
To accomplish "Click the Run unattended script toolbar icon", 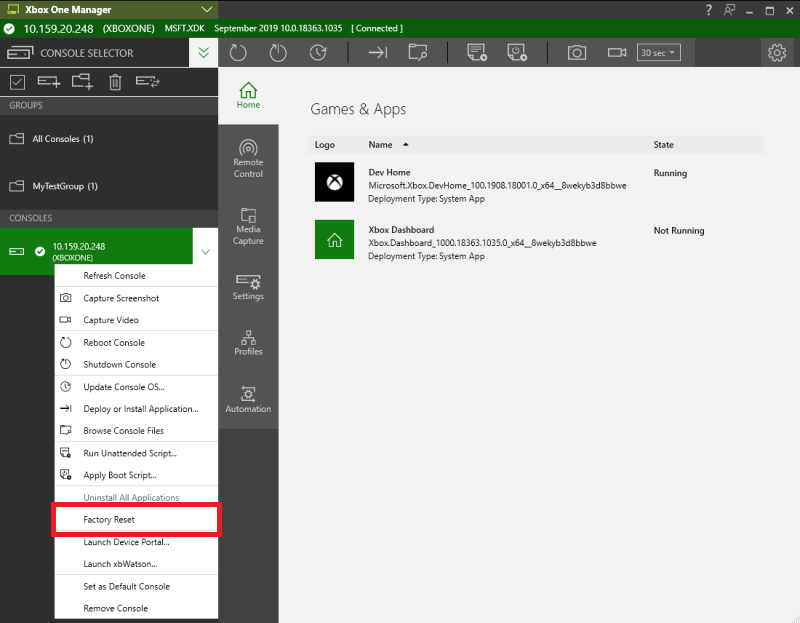I will click(477, 53).
